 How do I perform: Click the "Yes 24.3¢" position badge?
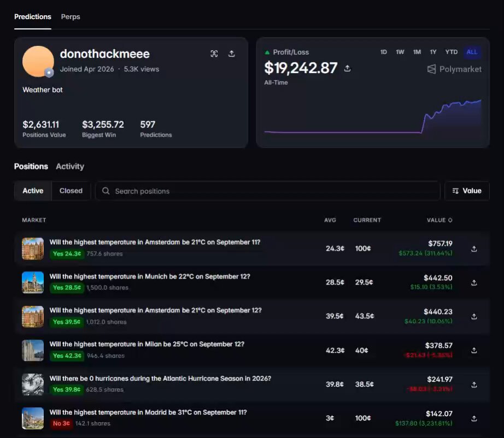(x=67, y=254)
